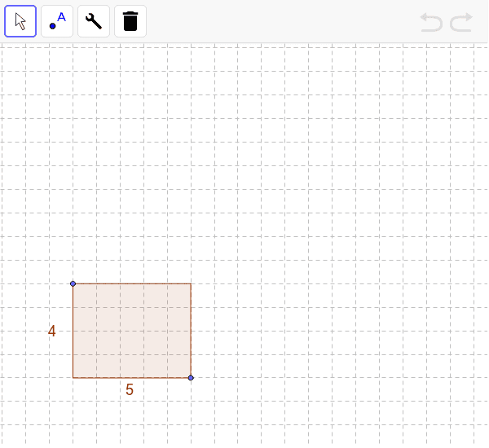Select the Move arrow tool
489x448 pixels.
coord(20,21)
